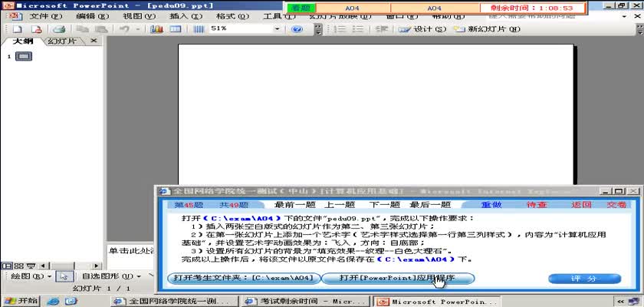Expand standard toolbar options chevron
The image size is (644, 307).
(318, 29)
